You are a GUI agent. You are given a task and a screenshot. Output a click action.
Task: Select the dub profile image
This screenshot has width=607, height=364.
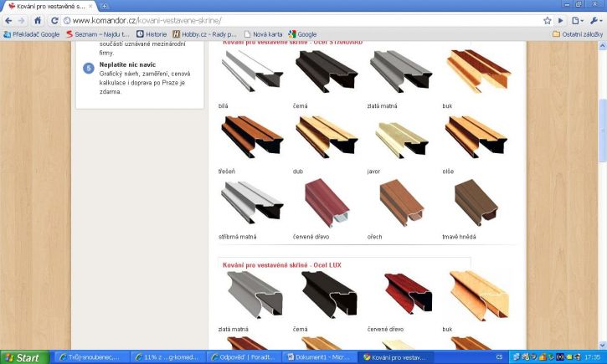[327, 136]
